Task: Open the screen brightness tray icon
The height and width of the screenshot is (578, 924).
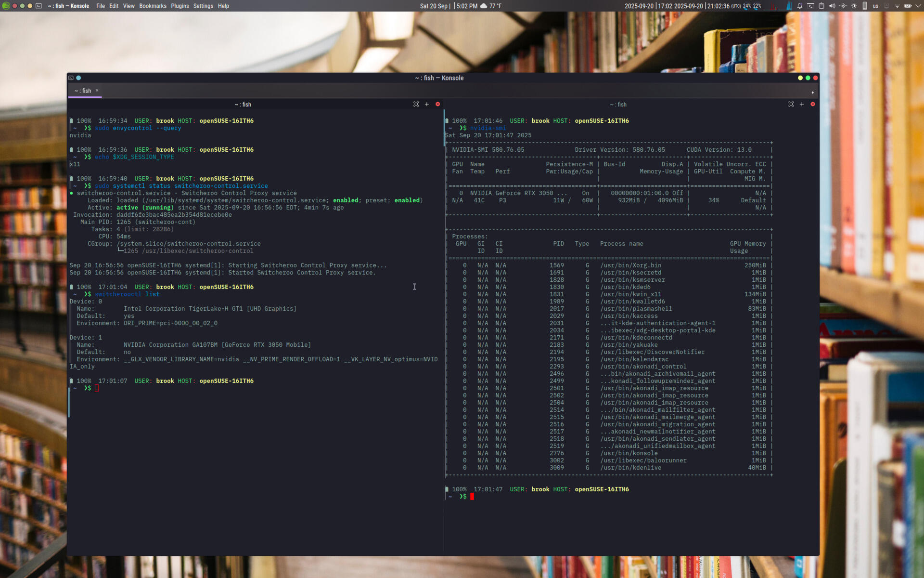Action: click(x=854, y=6)
